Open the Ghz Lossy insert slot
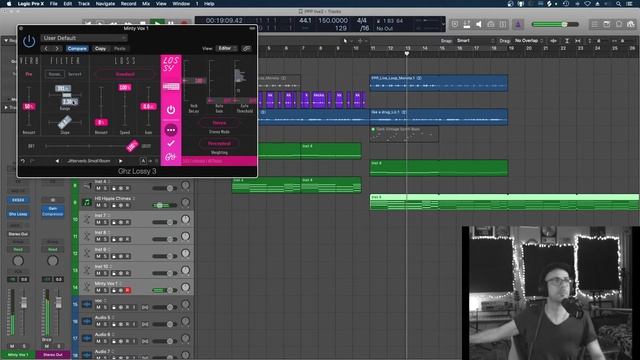Screen dimensions: 640x360 tap(18, 214)
